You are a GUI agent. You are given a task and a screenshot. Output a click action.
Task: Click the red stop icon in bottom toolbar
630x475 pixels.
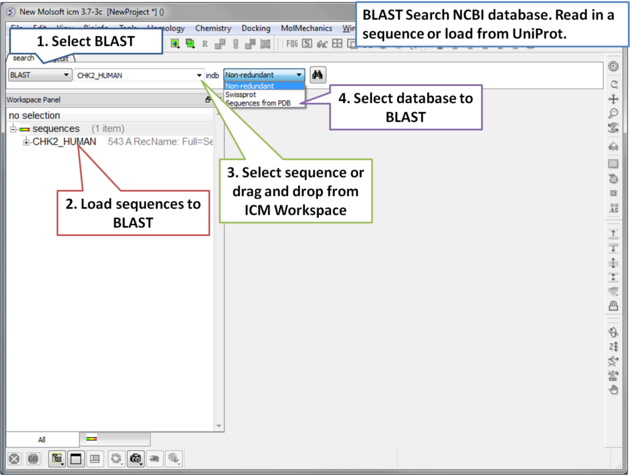pos(14,459)
